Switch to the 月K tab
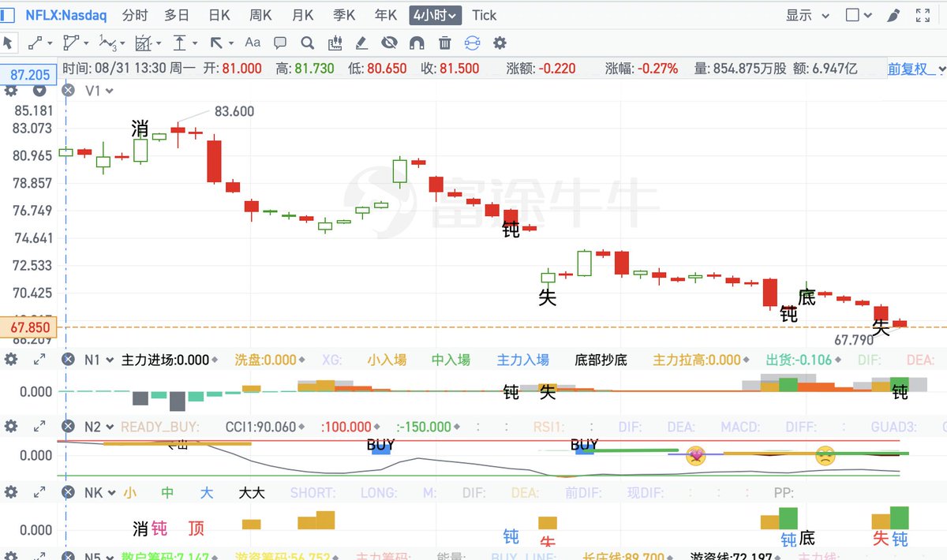The image size is (947, 560). pos(302,15)
